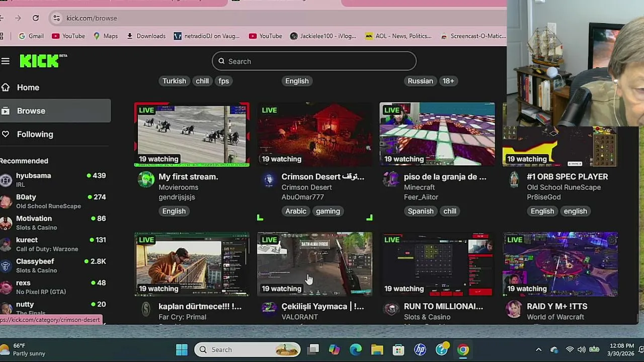This screenshot has width=644, height=362.
Task: Open Crimson Desert stream thumbnail
Action: point(315,134)
